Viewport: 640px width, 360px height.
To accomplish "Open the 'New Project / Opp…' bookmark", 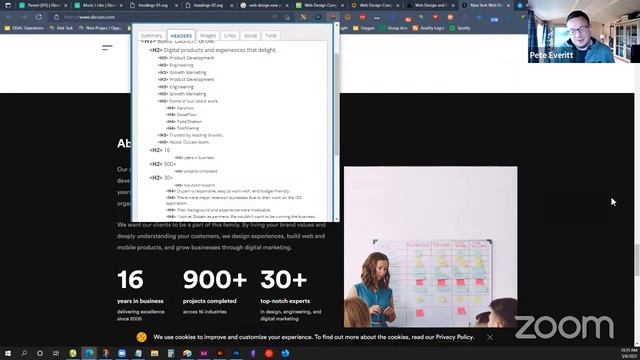I will 100,28.
